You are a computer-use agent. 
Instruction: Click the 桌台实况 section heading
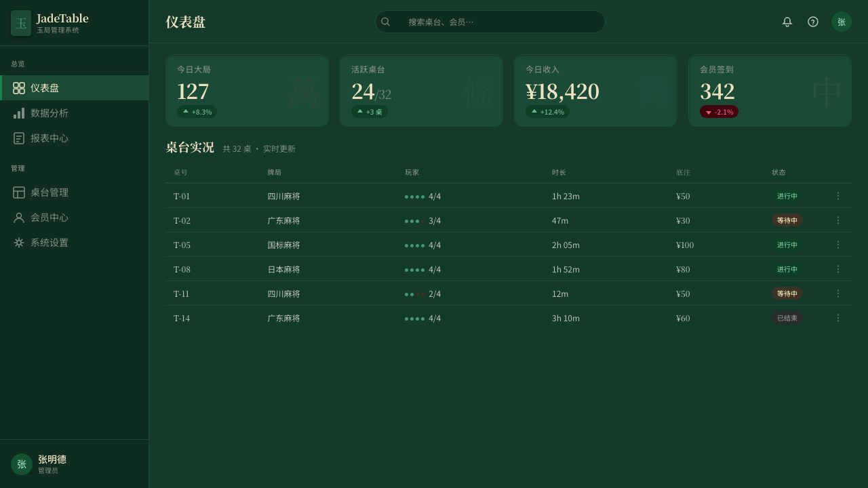190,147
